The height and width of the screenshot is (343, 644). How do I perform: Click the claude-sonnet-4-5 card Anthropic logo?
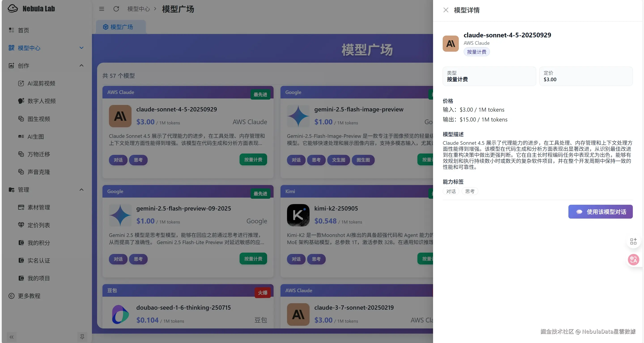click(x=120, y=116)
